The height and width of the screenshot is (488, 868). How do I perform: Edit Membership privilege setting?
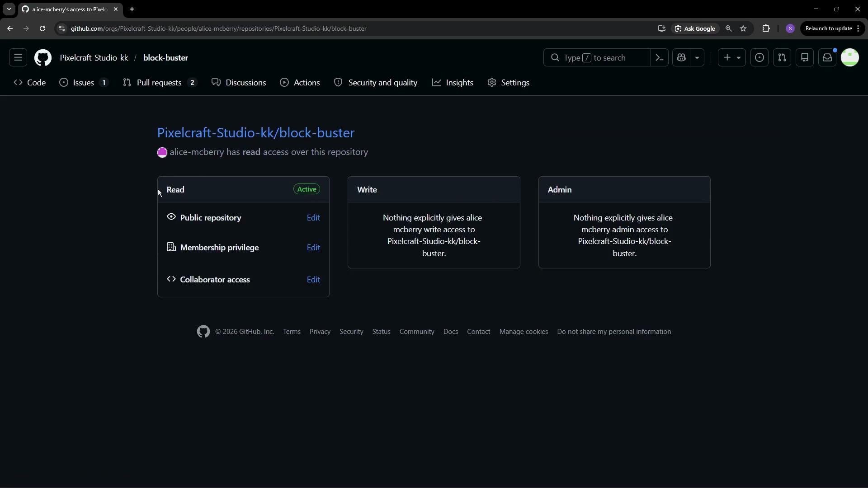tap(313, 248)
